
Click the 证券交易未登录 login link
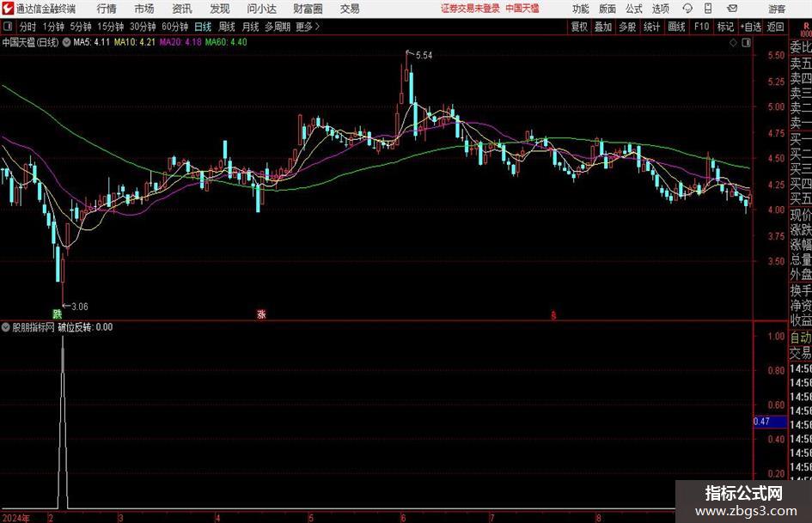pos(470,9)
